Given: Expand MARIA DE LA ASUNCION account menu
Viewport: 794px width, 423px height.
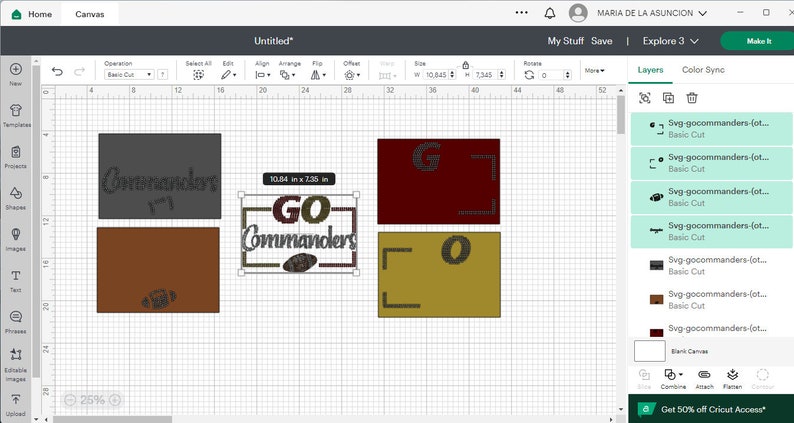Looking at the screenshot, I should [x=652, y=13].
